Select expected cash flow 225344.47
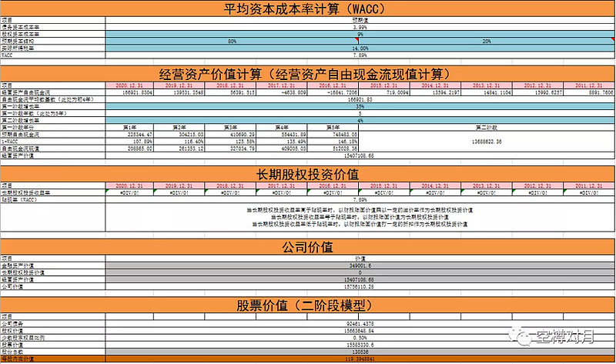 click(129, 135)
